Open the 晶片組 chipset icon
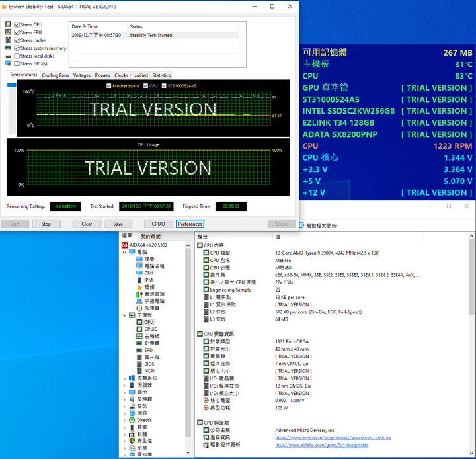476x459 pixels. point(139,357)
